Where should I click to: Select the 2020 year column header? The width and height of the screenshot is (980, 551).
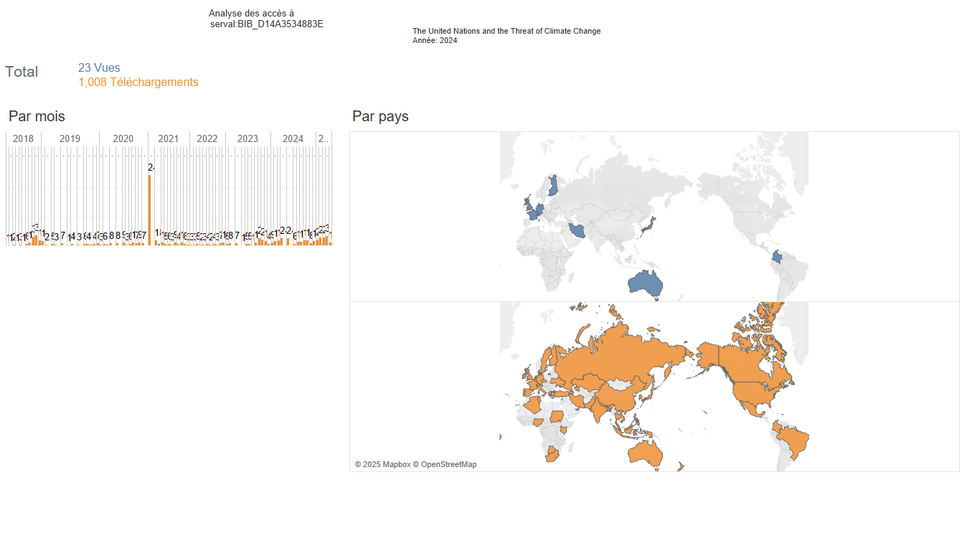tap(123, 138)
